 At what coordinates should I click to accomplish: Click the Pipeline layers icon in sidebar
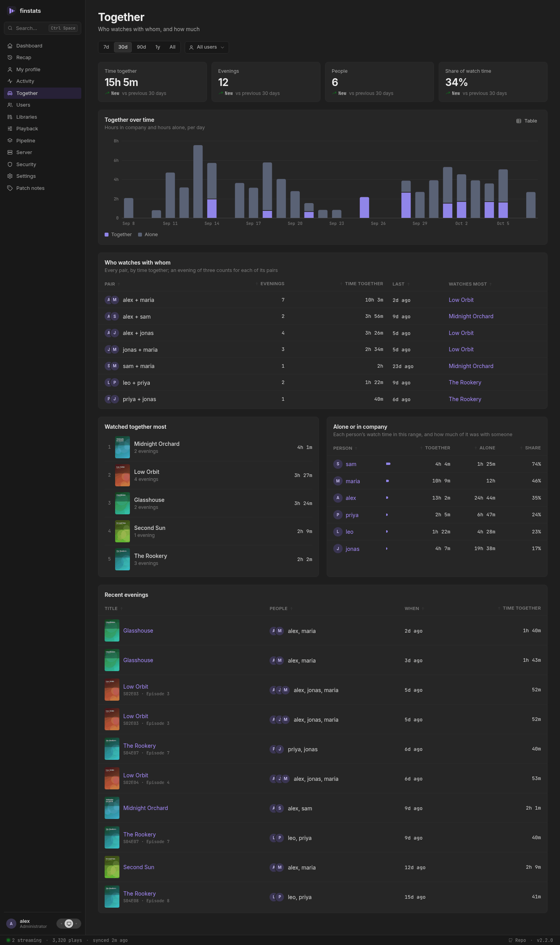[10, 141]
